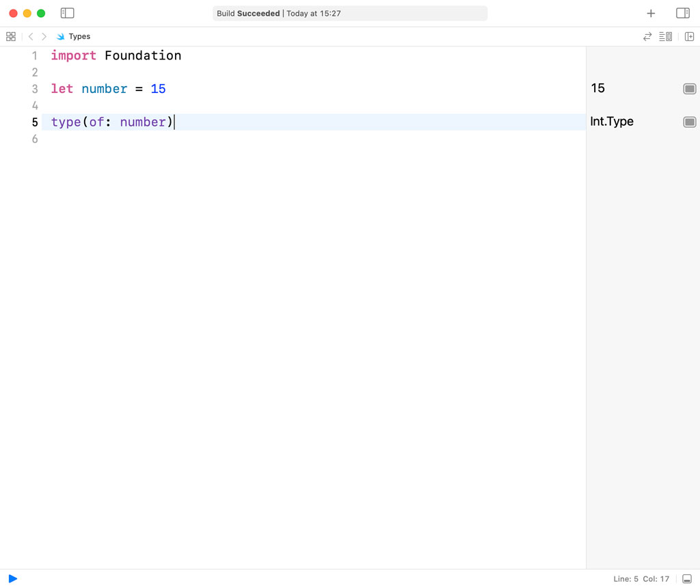Screen dimensions: 700x588
Task: Click the Swift bird icon beside Types
Action: (x=61, y=36)
